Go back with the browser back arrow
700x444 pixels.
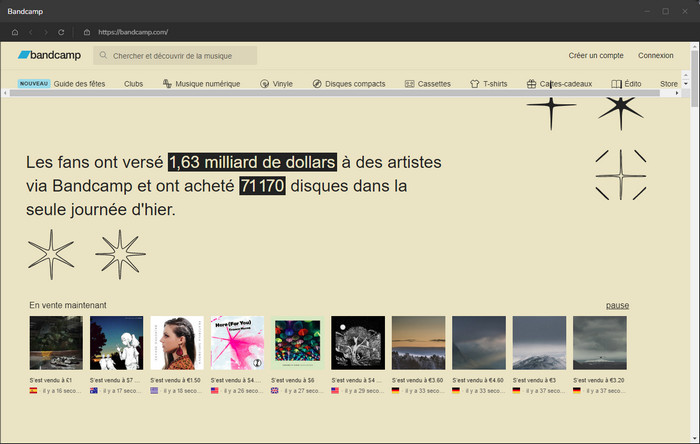coord(31,32)
